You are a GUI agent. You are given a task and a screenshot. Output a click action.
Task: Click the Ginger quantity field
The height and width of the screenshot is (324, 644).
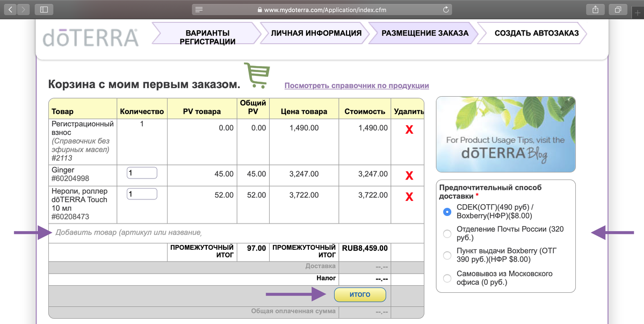pos(142,173)
